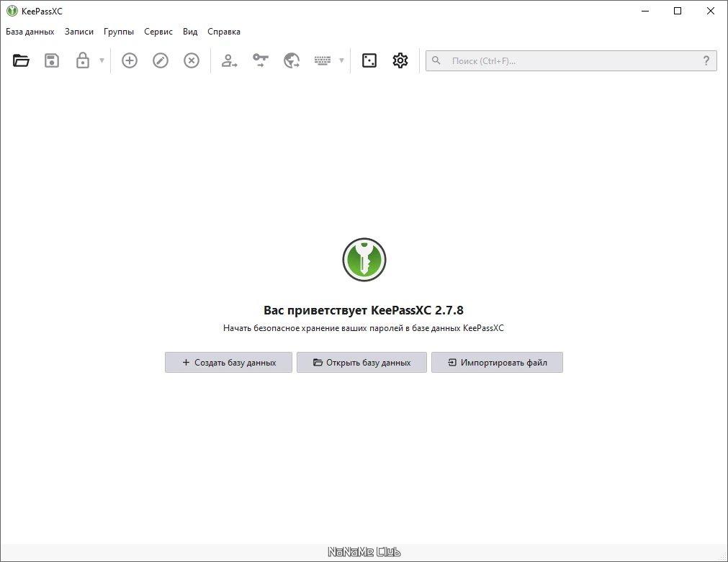
Task: Expand the lock database dropdown arrow
Action: [x=102, y=60]
